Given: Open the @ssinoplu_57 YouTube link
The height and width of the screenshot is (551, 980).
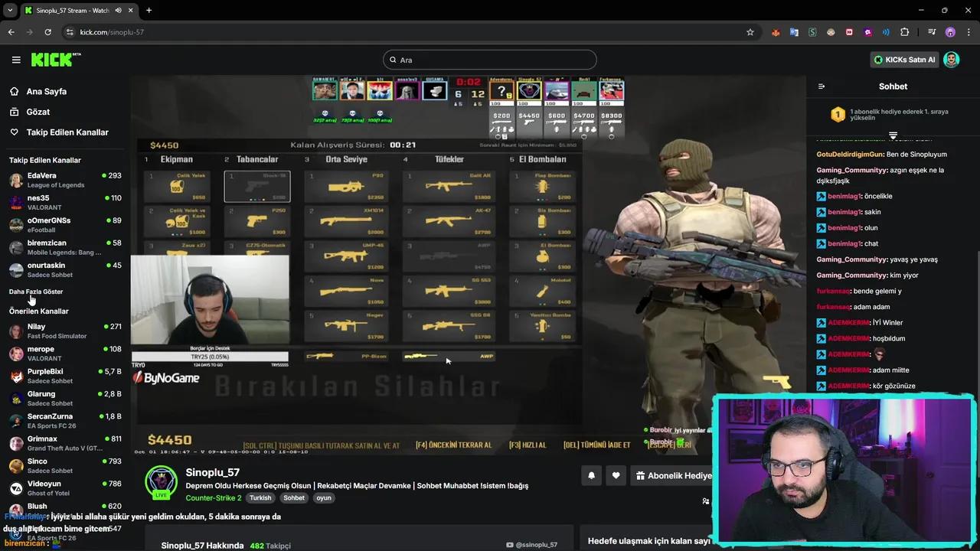Looking at the screenshot, I should coord(532,545).
